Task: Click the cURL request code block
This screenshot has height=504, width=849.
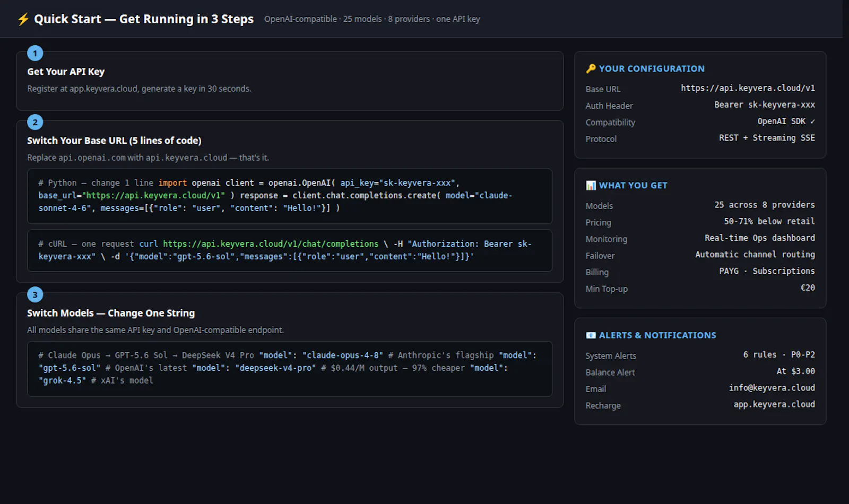Action: (x=290, y=250)
